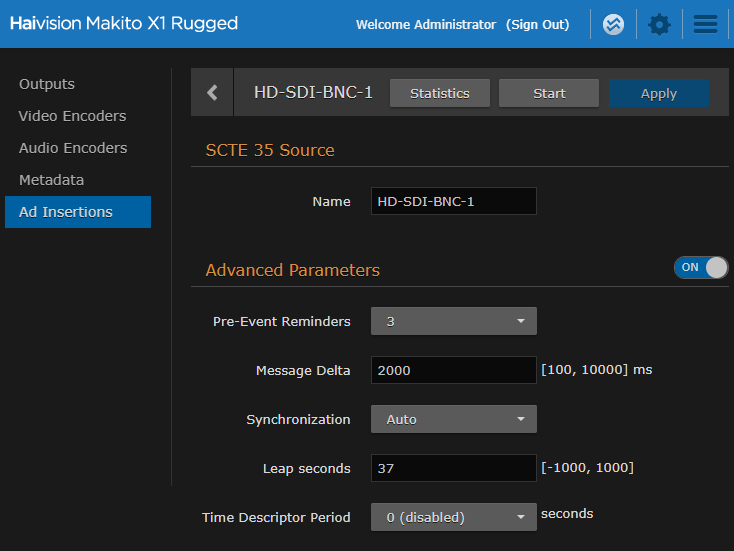Go to Audio Encoders section
The width and height of the screenshot is (734, 551).
73,148
